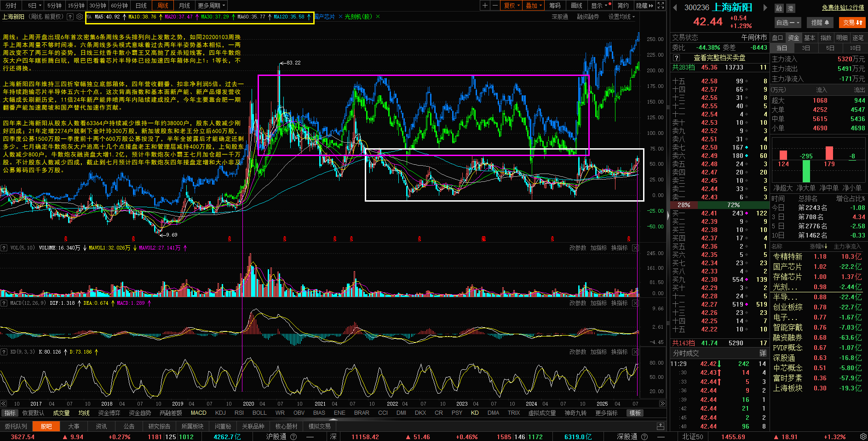Click 融资融券 link on chart
The width and height of the screenshot is (868, 441).
coord(588,17)
